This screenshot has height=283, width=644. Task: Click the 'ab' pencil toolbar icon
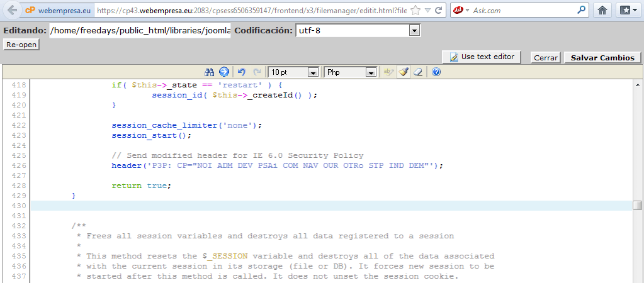point(388,72)
